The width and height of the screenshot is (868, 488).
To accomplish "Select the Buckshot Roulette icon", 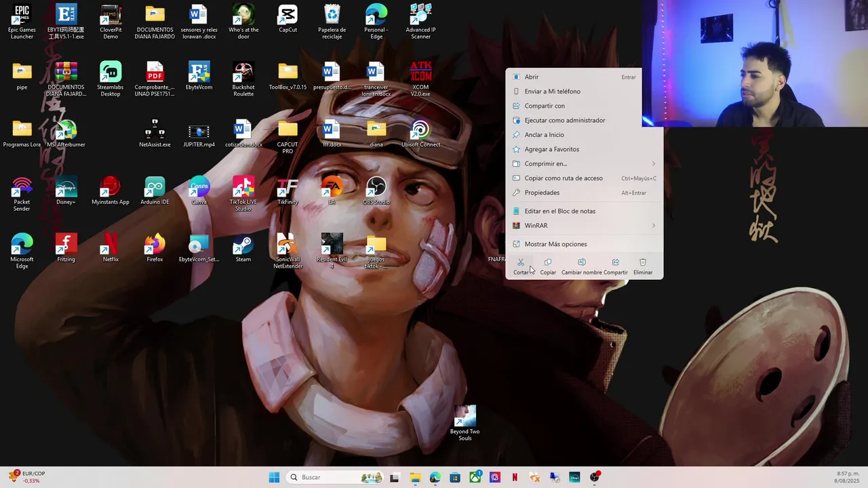I will point(243,79).
